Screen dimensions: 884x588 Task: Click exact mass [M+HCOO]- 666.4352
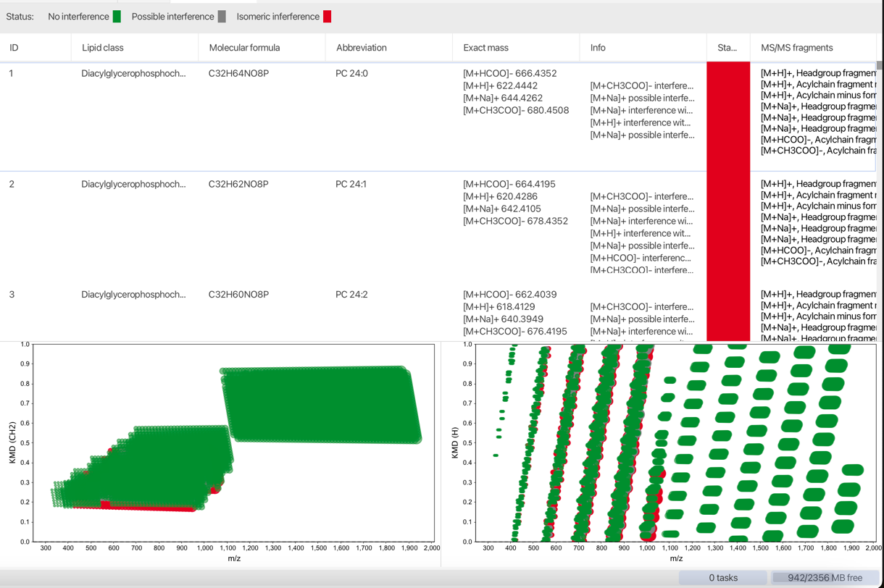pos(510,73)
